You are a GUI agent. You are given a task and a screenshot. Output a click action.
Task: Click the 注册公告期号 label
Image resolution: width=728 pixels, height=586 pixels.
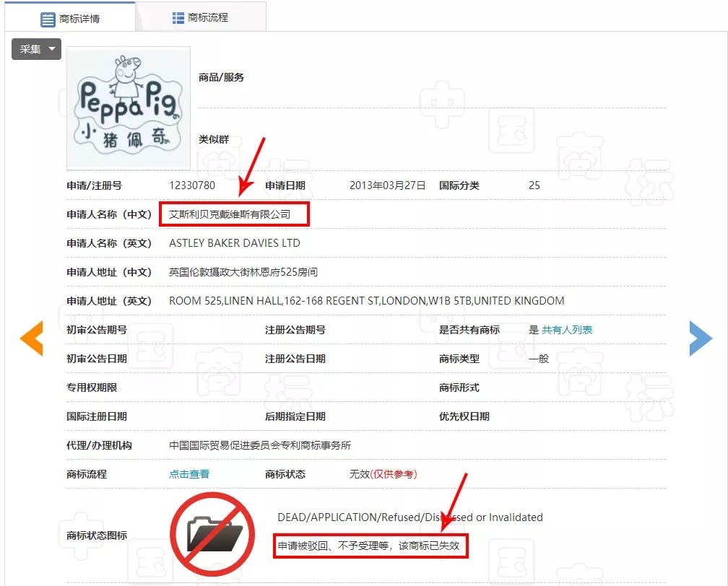tap(295, 330)
